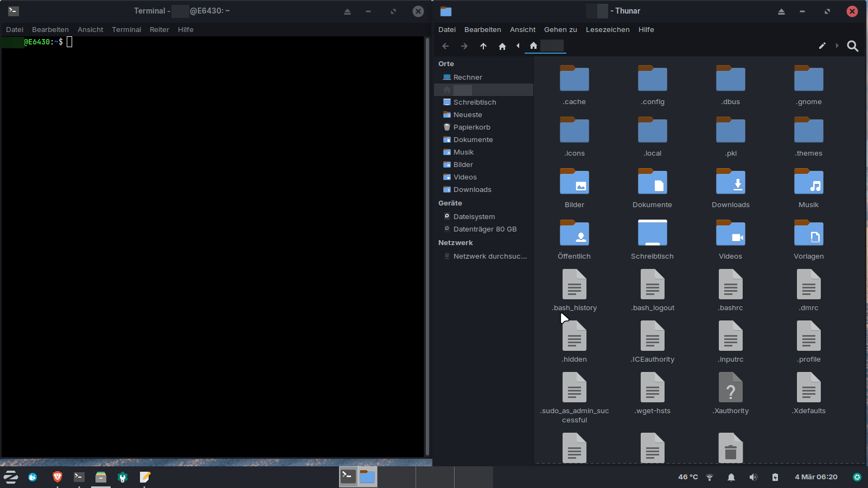Select Papierkorb in the sidebar
868x488 pixels.
click(471, 127)
